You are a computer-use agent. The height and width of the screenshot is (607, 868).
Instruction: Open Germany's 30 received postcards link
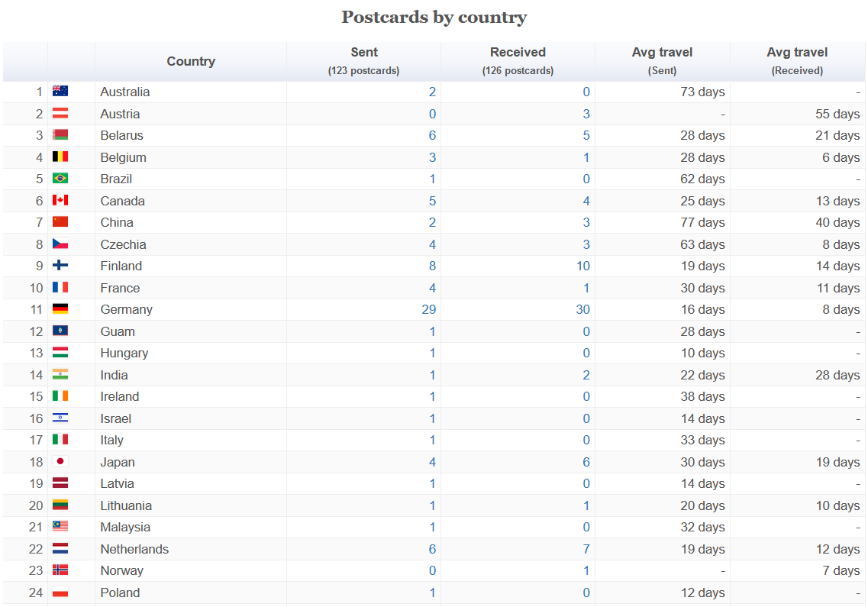click(583, 309)
